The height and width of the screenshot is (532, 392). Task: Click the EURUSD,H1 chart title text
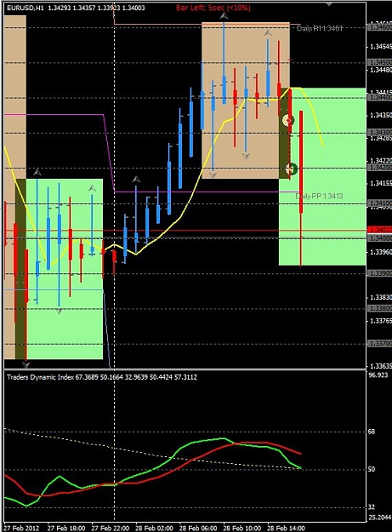26,8
